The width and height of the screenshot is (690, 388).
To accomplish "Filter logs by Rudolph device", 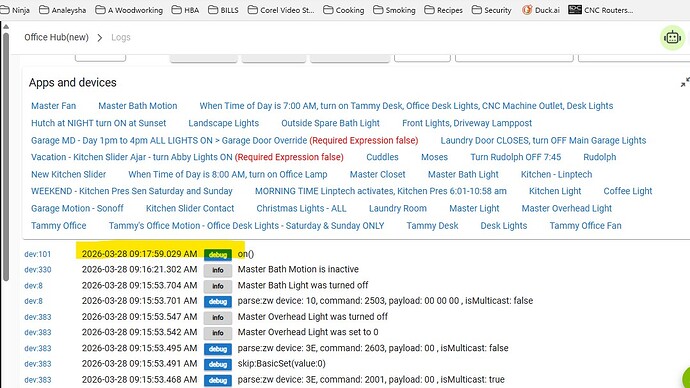I will click(x=600, y=157).
